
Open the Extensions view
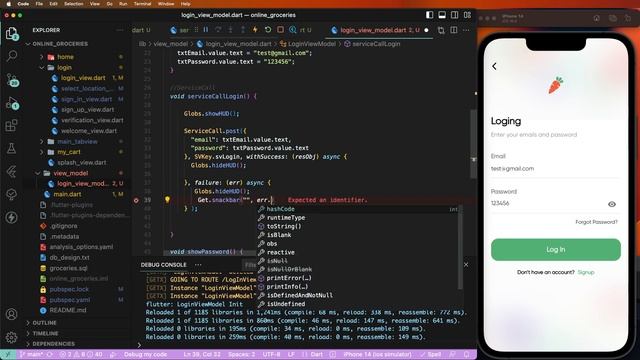[x=11, y=125]
